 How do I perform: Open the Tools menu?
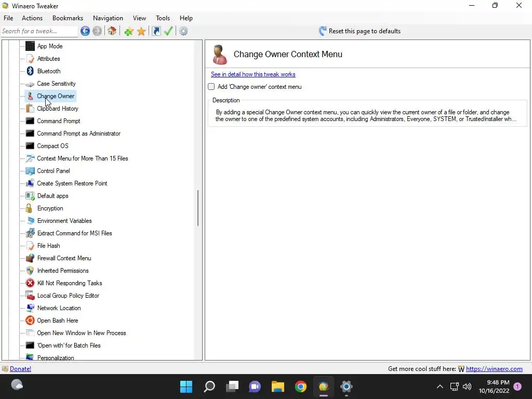(x=163, y=18)
